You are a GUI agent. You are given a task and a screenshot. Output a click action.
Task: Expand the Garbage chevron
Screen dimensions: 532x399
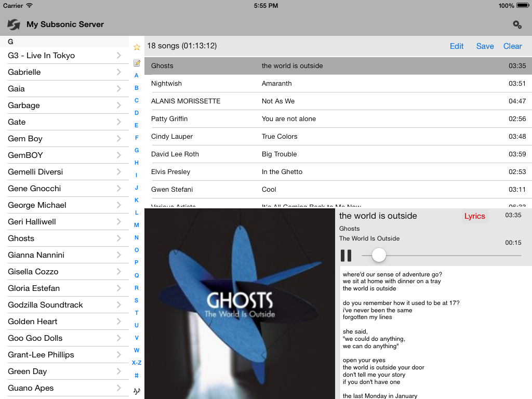[119, 105]
